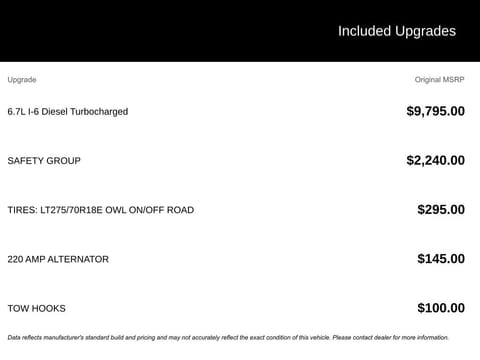
Task: Select the Original MSRP column header
Action: pos(439,80)
